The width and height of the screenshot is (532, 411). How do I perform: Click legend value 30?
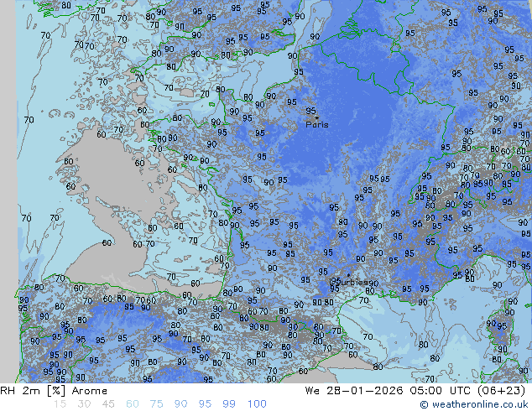(84, 404)
